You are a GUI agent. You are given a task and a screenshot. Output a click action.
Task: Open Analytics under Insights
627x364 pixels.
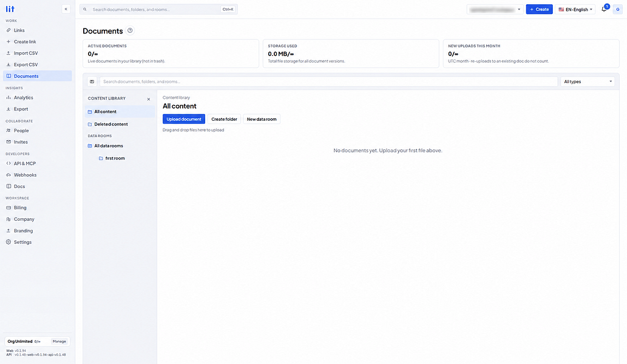pyautogui.click(x=38, y=98)
